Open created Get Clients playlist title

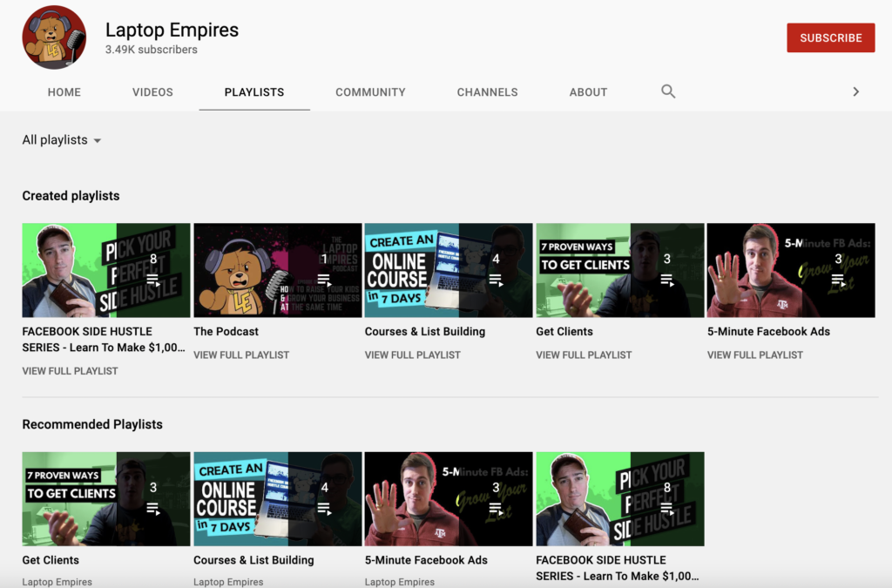point(564,332)
